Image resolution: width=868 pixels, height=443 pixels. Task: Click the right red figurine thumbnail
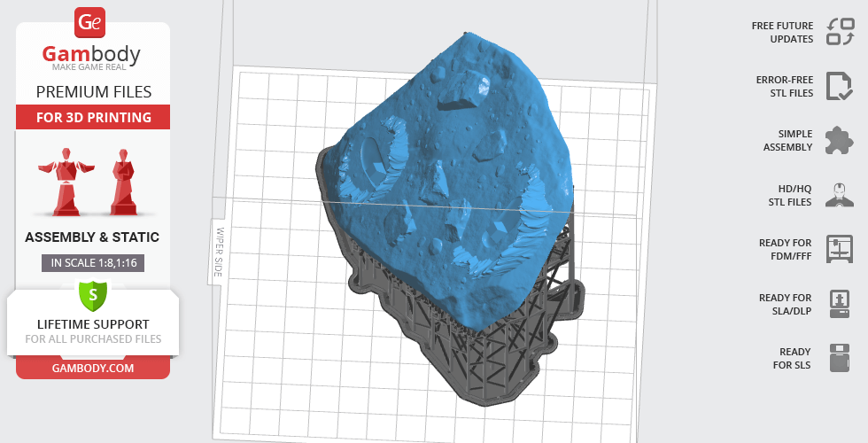pos(121,182)
